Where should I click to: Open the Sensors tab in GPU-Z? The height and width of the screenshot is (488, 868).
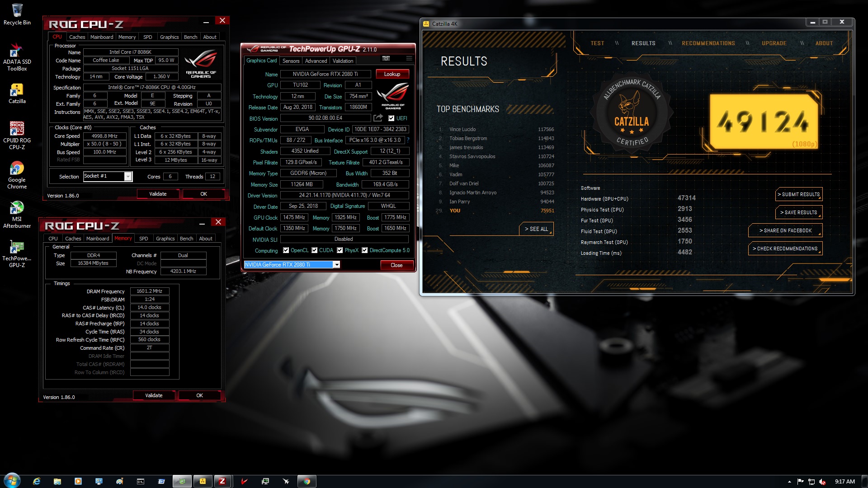click(291, 61)
